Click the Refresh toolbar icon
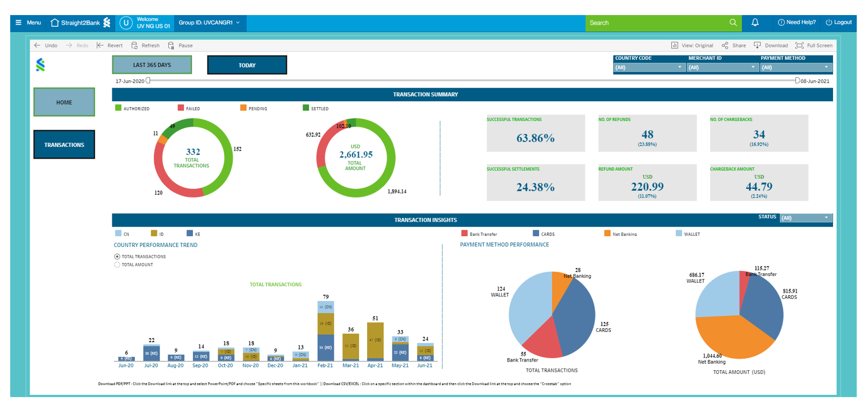Screen dimensions: 868x410 coord(134,46)
